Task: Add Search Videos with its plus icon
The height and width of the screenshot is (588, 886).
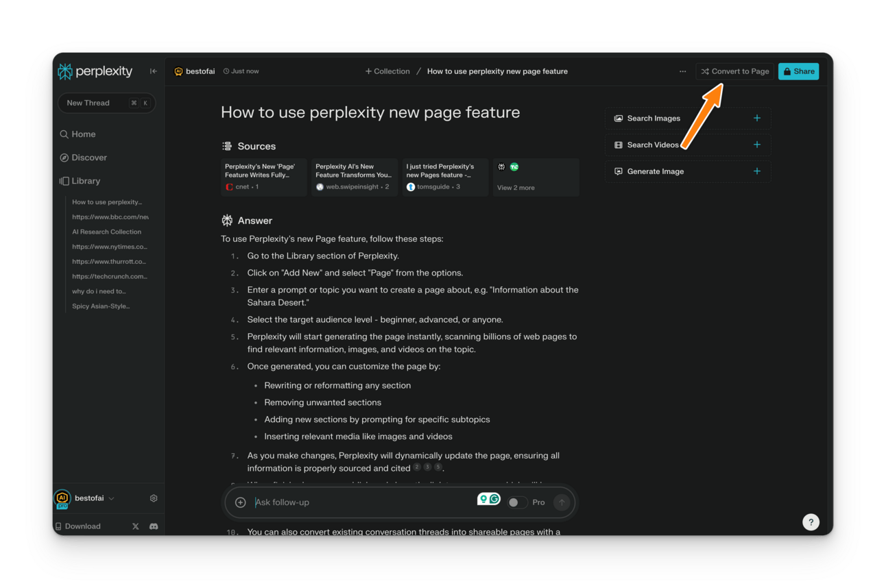Action: (757, 145)
